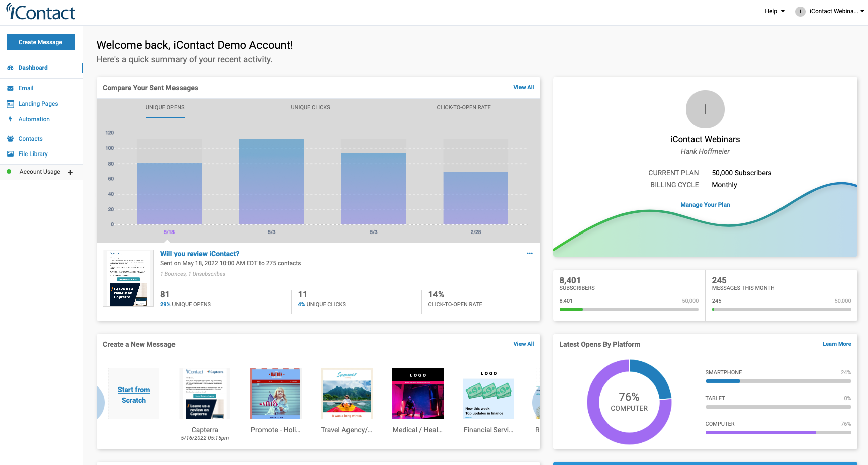Open the ellipsis menu for the sent message
This screenshot has width=868, height=465.
coord(529,254)
